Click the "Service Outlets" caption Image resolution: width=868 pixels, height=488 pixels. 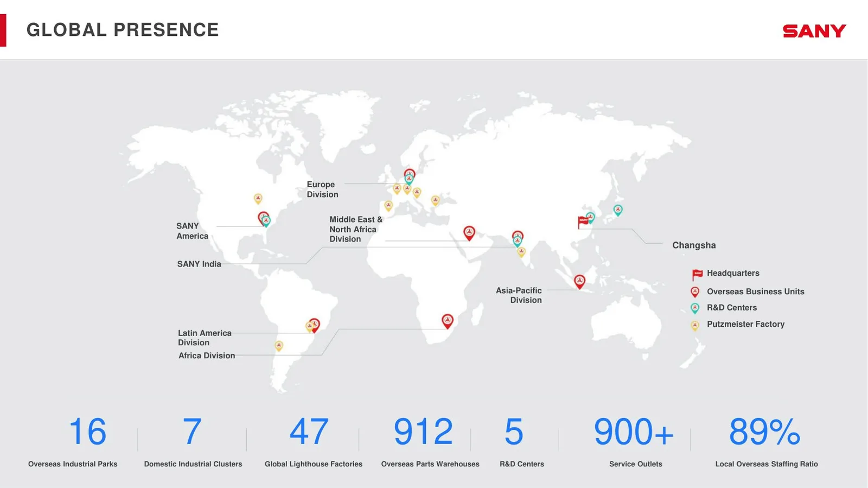pyautogui.click(x=636, y=464)
